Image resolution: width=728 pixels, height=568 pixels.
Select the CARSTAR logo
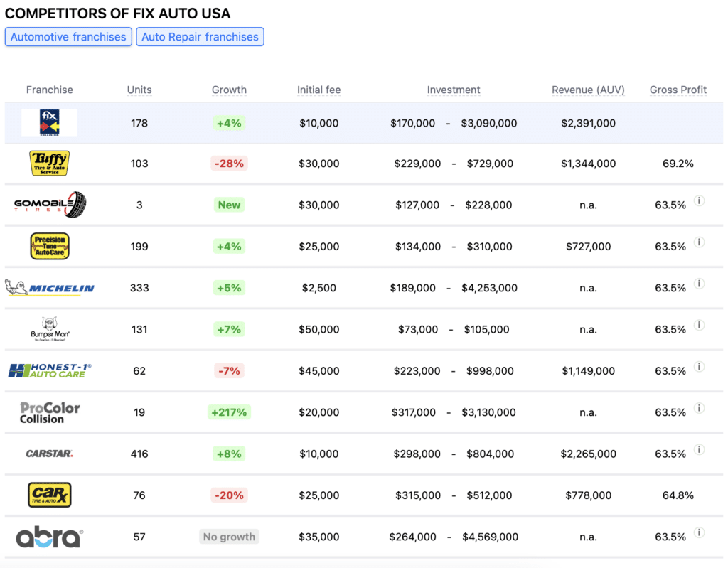point(49,454)
